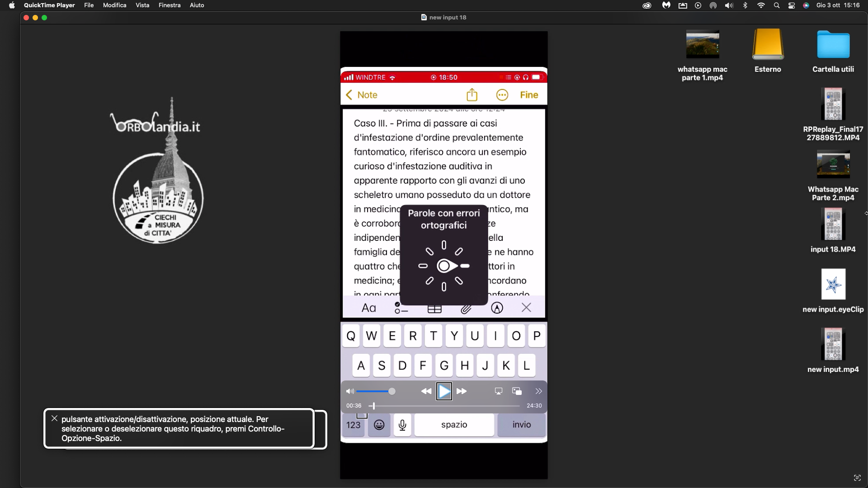Click the Note back button in video
This screenshot has width=868, height=488.
pos(361,95)
